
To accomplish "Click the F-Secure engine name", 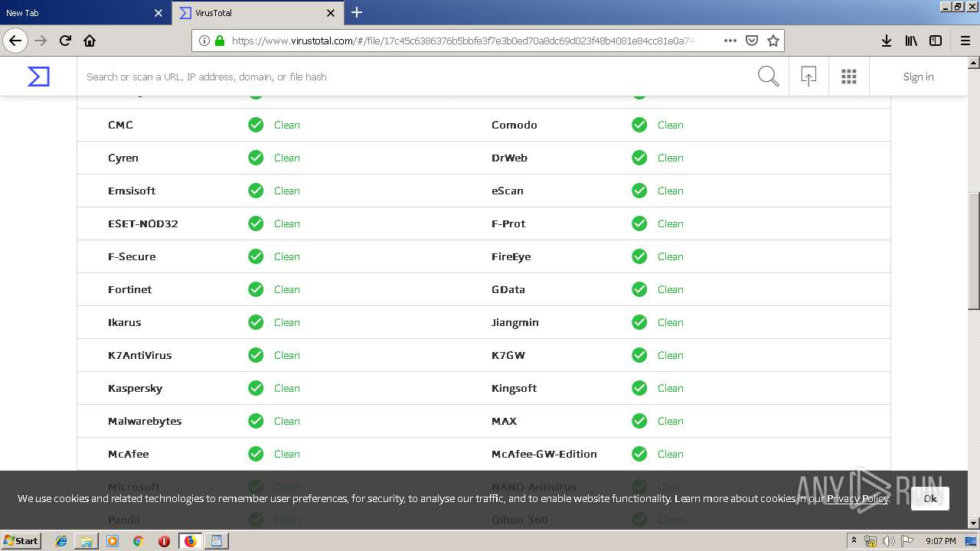I will pyautogui.click(x=132, y=256).
